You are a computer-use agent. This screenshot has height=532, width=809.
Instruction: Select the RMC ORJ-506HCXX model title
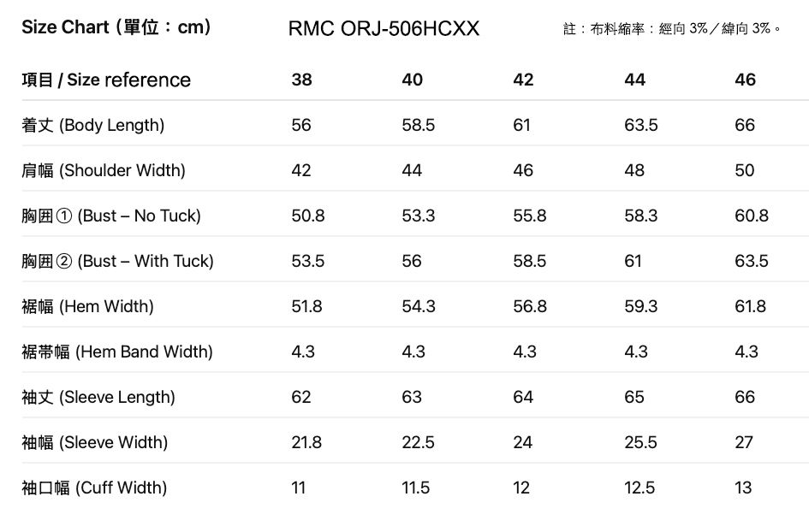pos(384,28)
